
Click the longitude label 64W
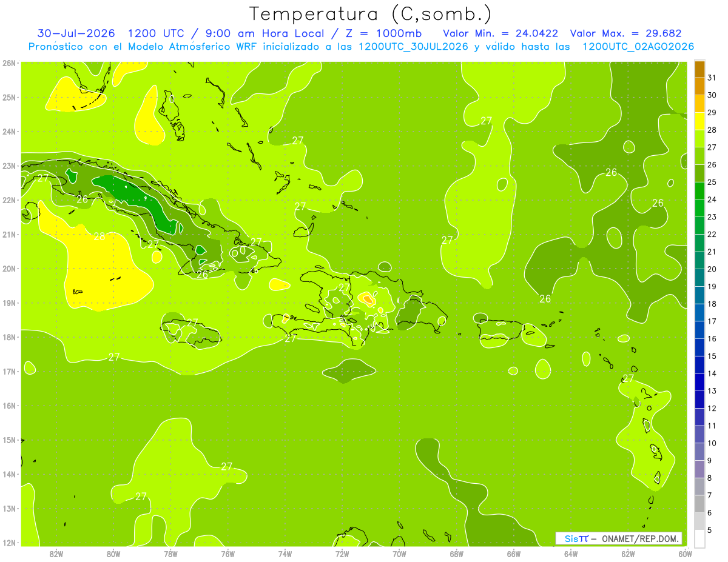coord(571,554)
